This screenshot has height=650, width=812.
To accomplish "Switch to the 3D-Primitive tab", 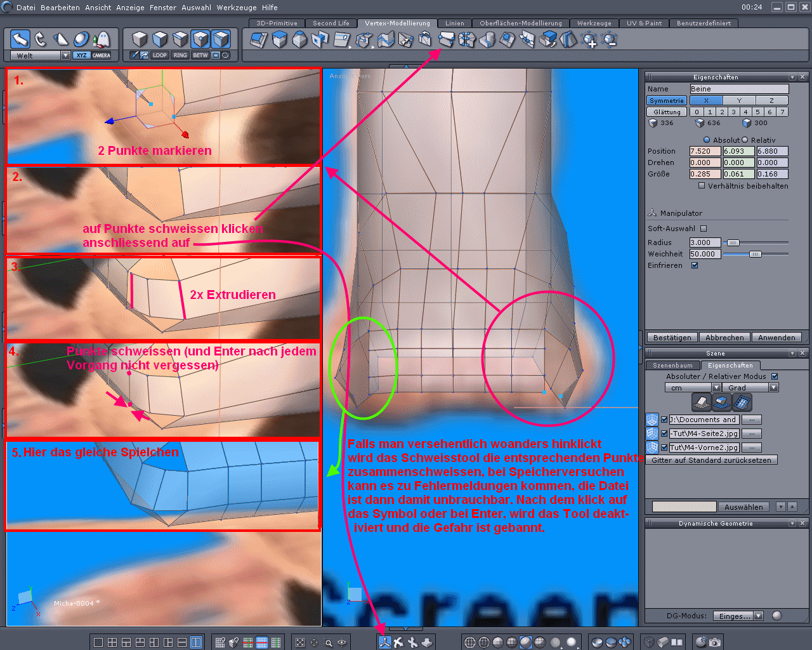I will pos(277,23).
